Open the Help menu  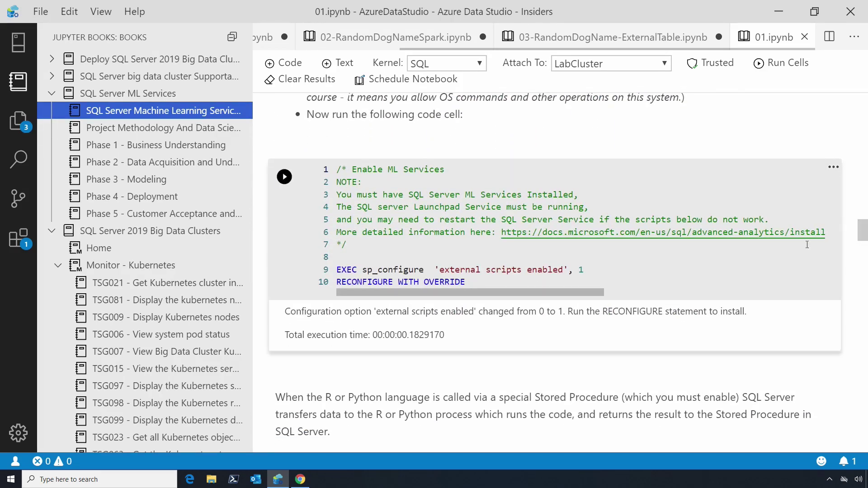(x=134, y=11)
